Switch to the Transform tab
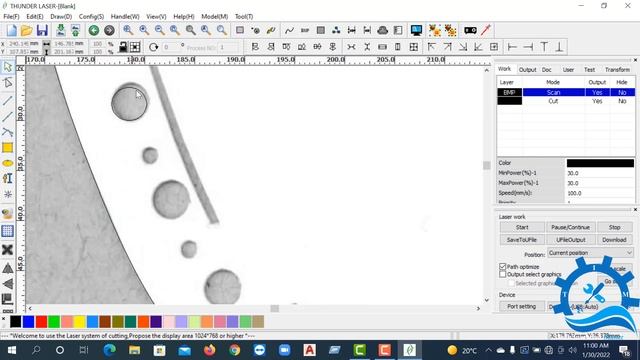640x360 pixels. pyautogui.click(x=617, y=70)
